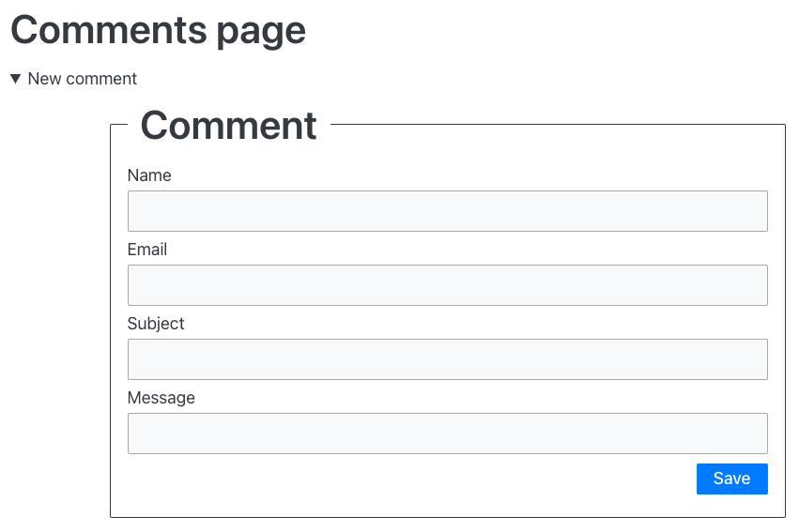Toggle the black arrow before New comment
This screenshot has width=799, height=532.
tap(15, 79)
